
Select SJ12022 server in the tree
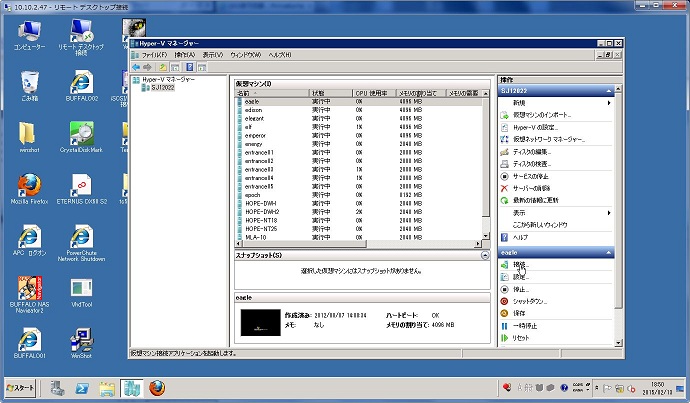coord(162,88)
